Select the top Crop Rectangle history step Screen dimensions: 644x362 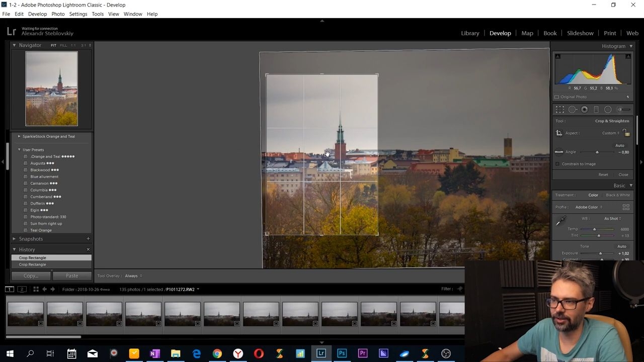51,258
